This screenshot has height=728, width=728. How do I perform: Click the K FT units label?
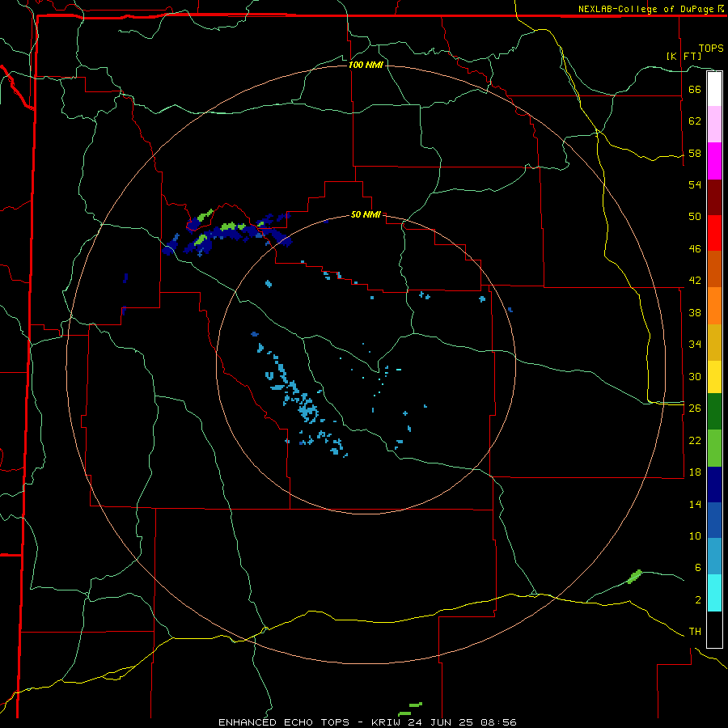pyautogui.click(x=684, y=56)
